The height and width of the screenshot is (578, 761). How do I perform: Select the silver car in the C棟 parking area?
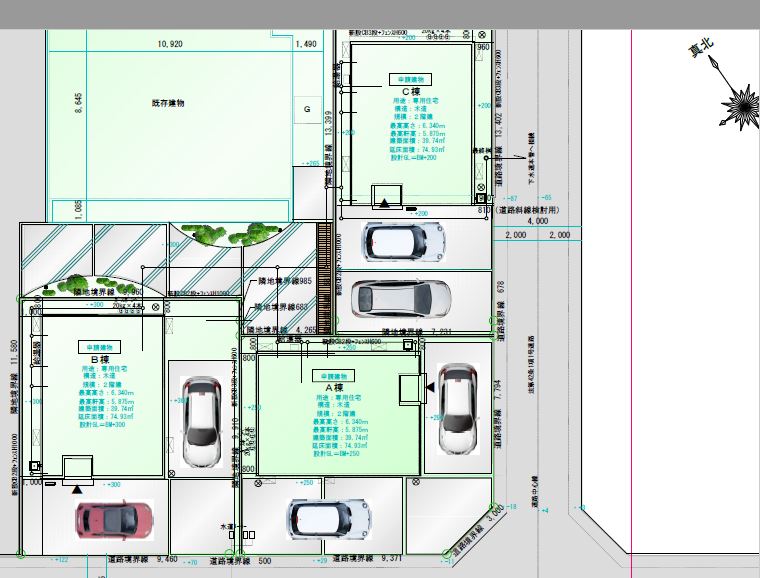point(401,299)
